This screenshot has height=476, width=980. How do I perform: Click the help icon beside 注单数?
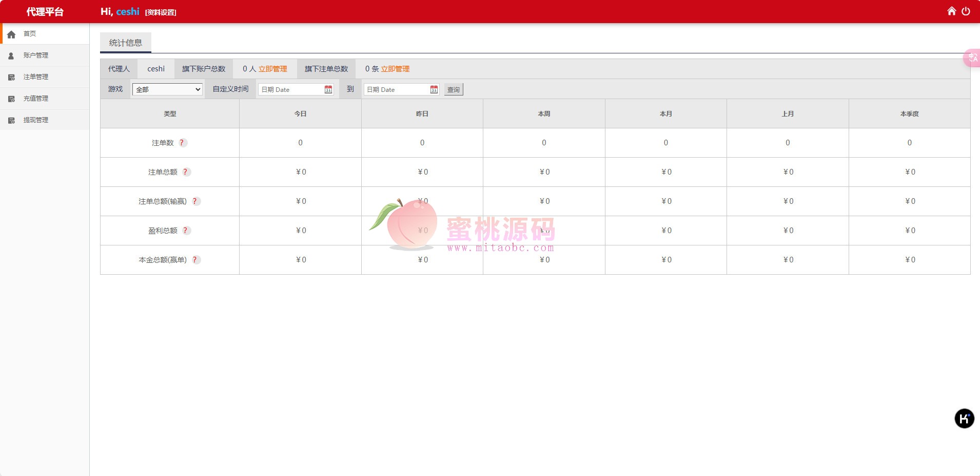coord(182,143)
